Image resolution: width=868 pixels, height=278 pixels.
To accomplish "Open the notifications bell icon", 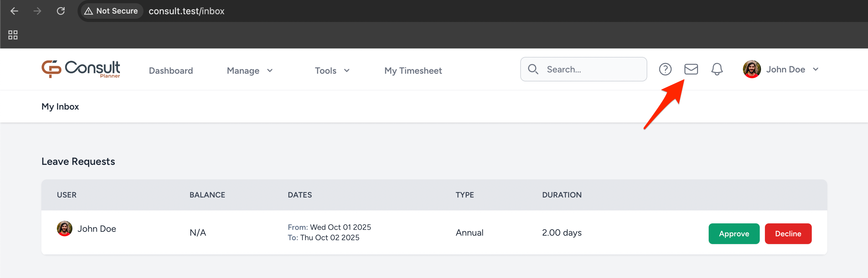I will [x=717, y=69].
